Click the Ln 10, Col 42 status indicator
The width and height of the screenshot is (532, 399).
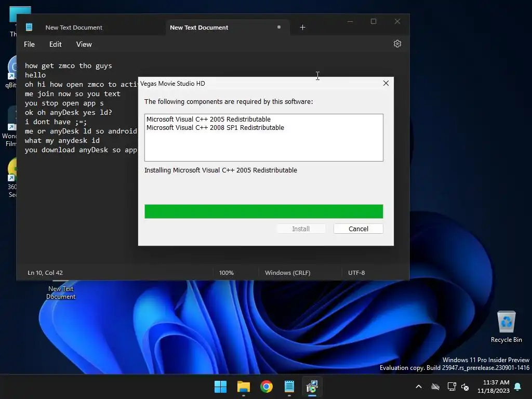click(45, 273)
